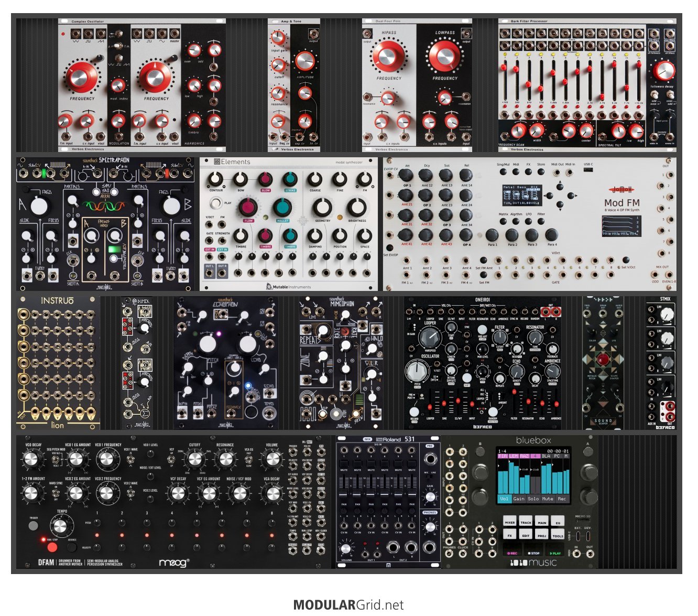
Task: Select the Gain tab on bluebox screen
Action: click(x=519, y=499)
